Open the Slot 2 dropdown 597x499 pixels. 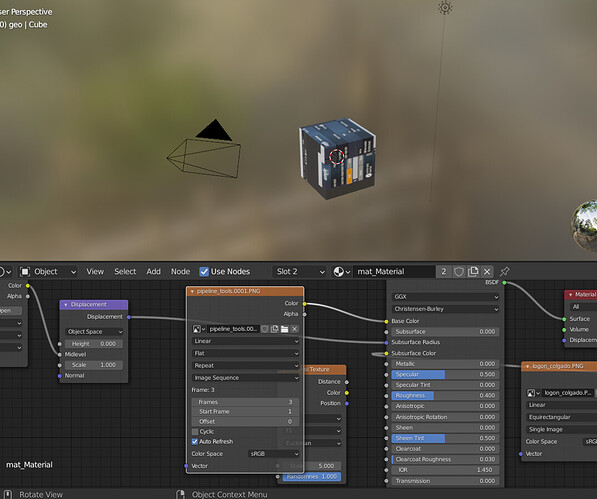click(x=300, y=271)
